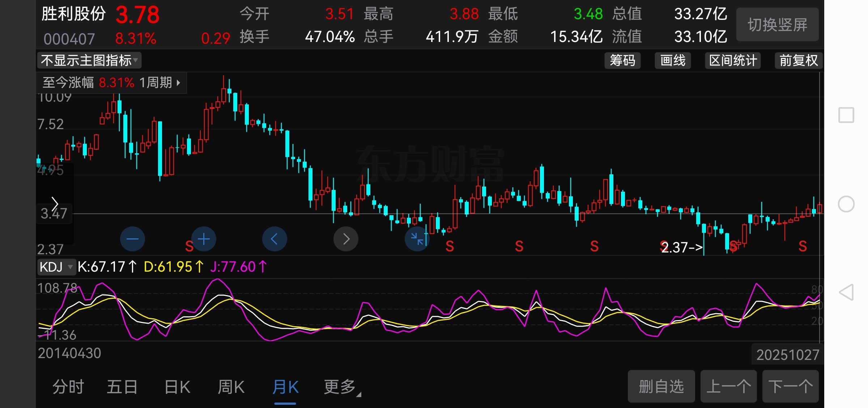
Task: Click the last S marker on chart
Action: (x=803, y=246)
